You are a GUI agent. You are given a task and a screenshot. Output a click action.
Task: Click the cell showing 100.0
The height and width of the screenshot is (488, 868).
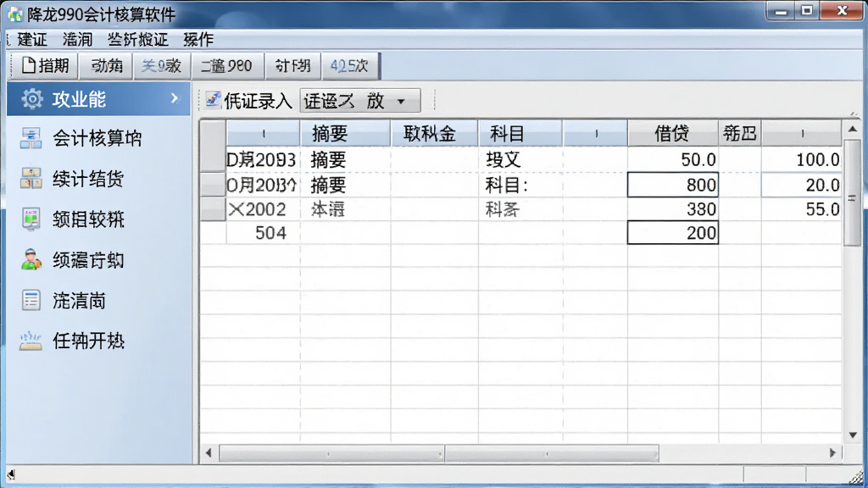click(802, 159)
